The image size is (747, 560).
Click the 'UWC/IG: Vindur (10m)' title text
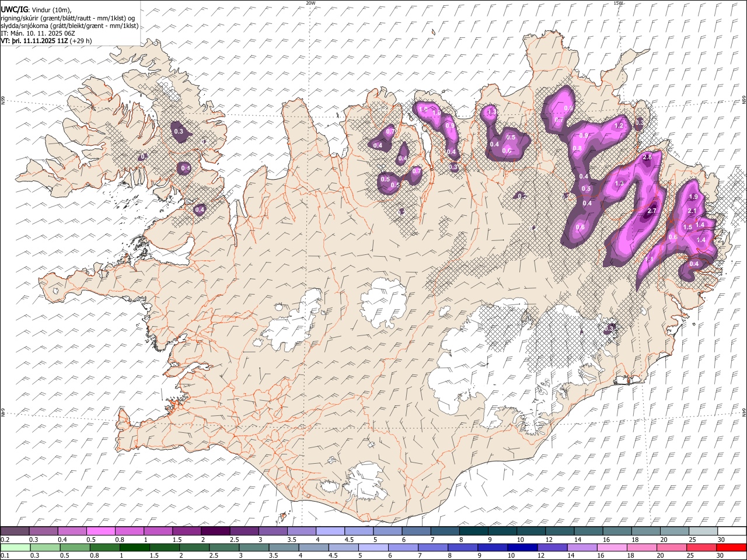coord(36,10)
